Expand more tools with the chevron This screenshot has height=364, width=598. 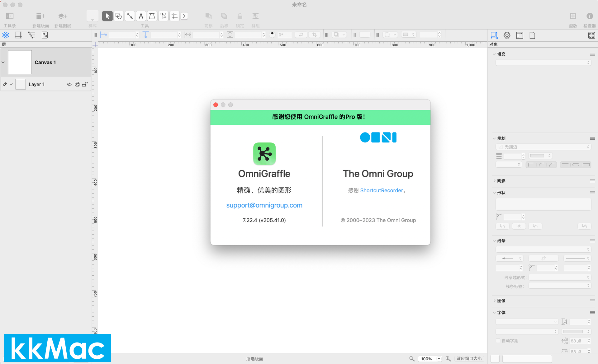click(x=184, y=16)
